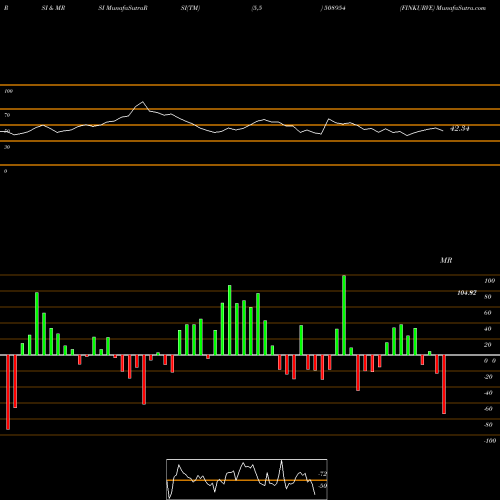
Task: Click the MR axis label -80
Action: (x=488, y=425)
